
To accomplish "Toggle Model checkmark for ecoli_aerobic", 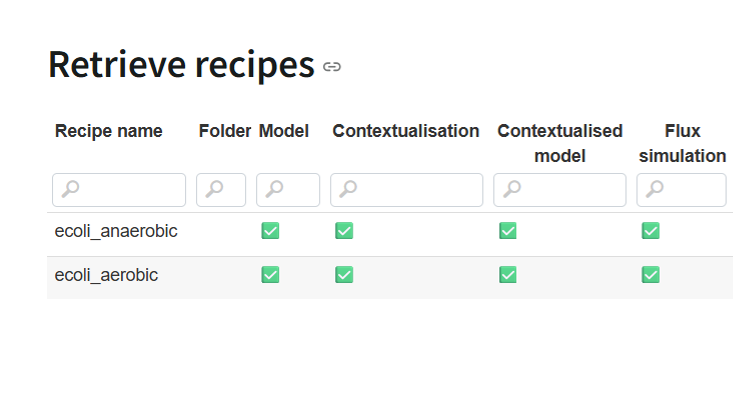I will pos(270,274).
